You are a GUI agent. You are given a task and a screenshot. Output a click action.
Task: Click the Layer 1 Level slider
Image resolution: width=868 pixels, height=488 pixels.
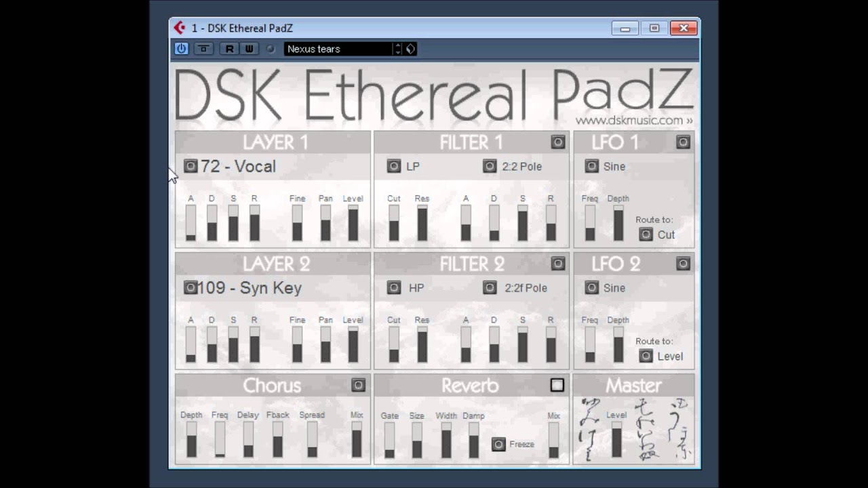coord(353,223)
